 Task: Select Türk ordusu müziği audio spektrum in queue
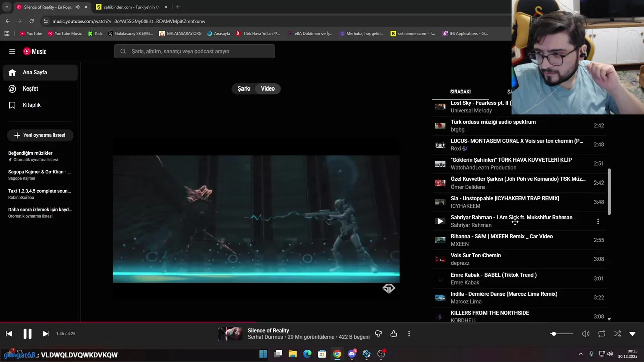[519, 126]
